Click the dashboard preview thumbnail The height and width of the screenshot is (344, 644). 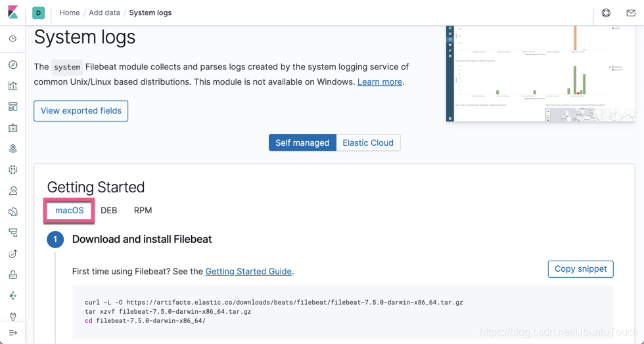pos(540,74)
